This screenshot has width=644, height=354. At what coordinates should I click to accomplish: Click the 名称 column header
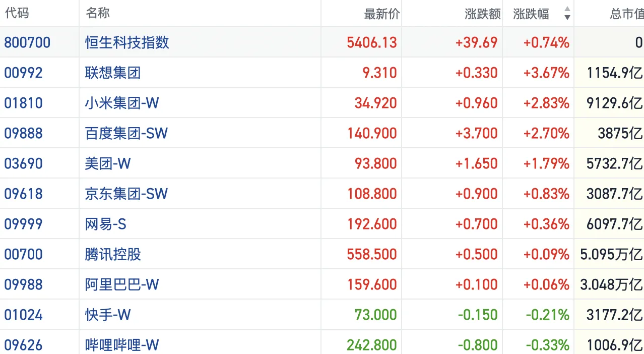[x=98, y=13]
